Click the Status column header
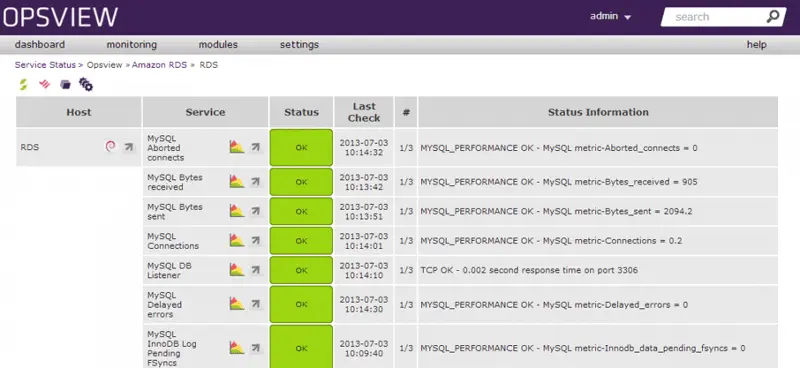Screen dimensions: 800x368 click(x=301, y=112)
